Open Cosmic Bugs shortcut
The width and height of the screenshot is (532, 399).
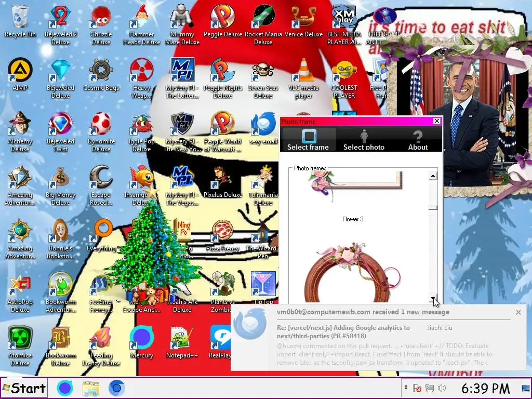tap(101, 74)
